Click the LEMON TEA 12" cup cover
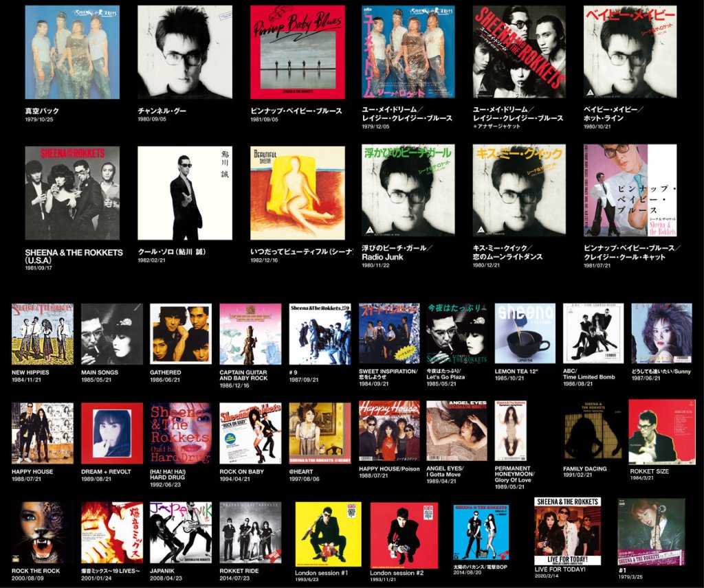The width and height of the screenshot is (704, 588). [x=525, y=334]
